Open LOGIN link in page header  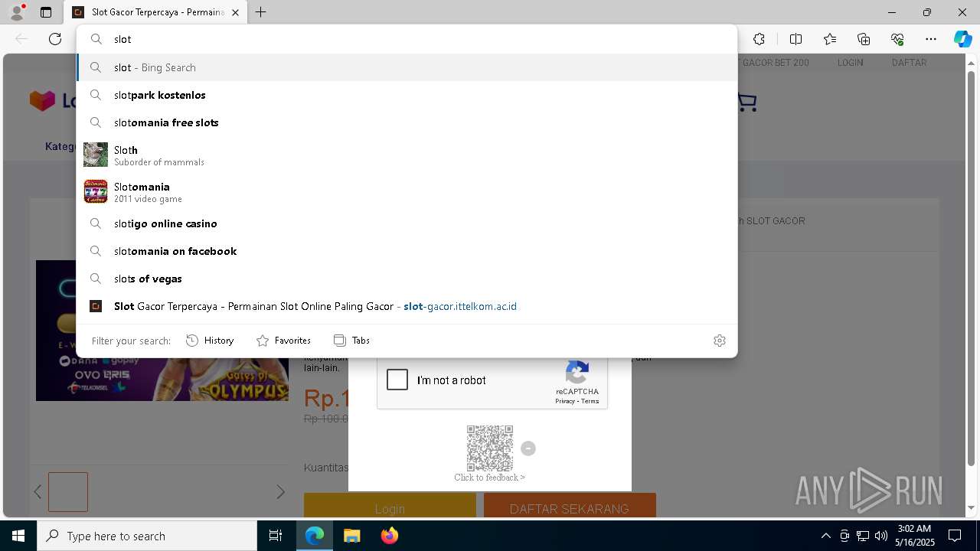[850, 63]
